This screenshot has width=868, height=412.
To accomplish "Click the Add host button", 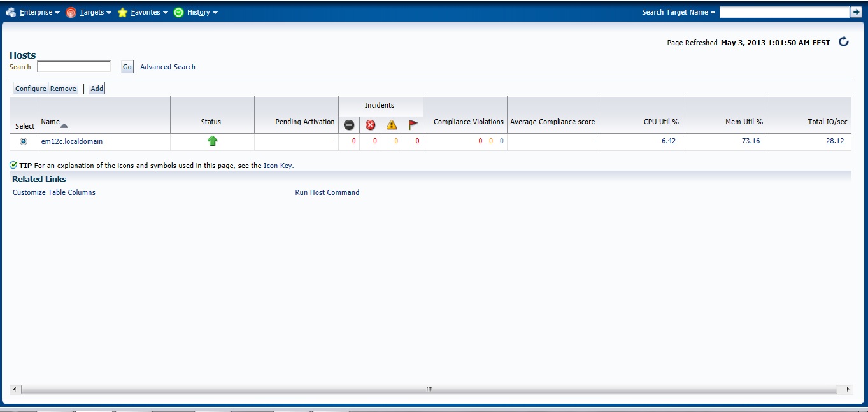I will pos(97,89).
